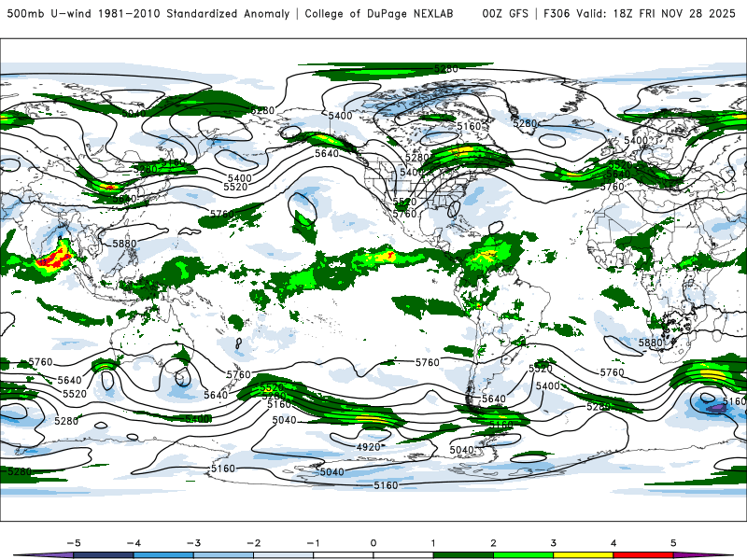Image resolution: width=747 pixels, height=560 pixels.
Task: Click the '4920' height contour label
Action: [368, 447]
